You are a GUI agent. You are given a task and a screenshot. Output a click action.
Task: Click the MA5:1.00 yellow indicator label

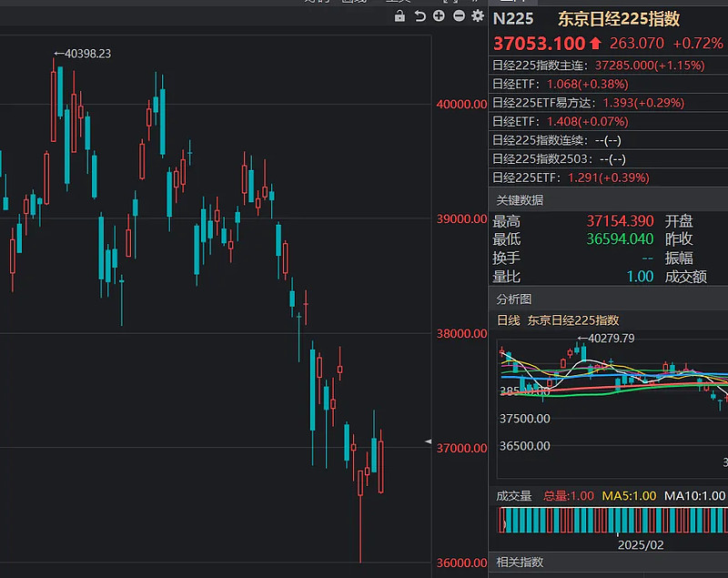pos(629,496)
